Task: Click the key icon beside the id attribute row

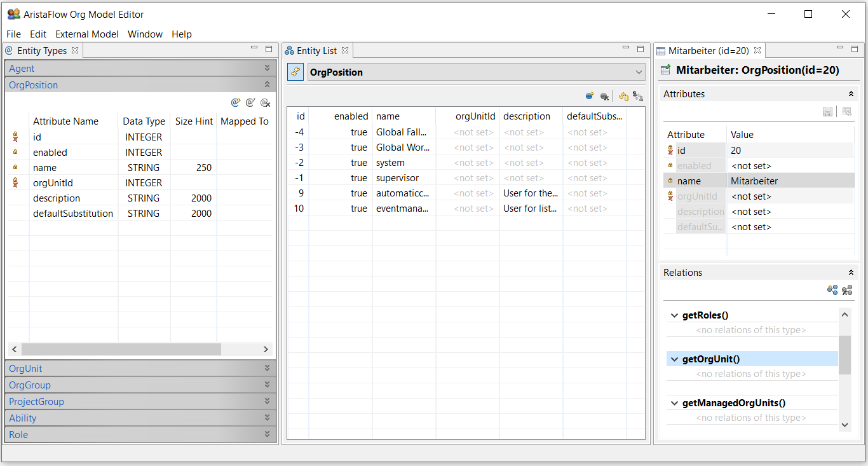Action: tap(15, 137)
